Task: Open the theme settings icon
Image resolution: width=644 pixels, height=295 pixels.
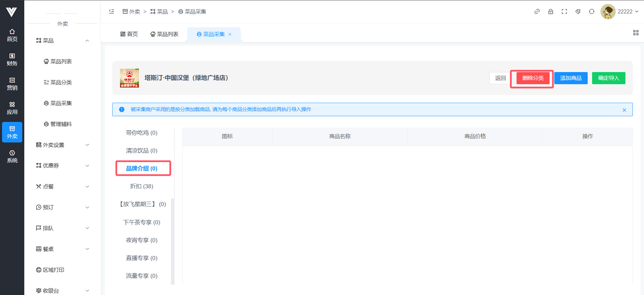Action: (x=578, y=11)
